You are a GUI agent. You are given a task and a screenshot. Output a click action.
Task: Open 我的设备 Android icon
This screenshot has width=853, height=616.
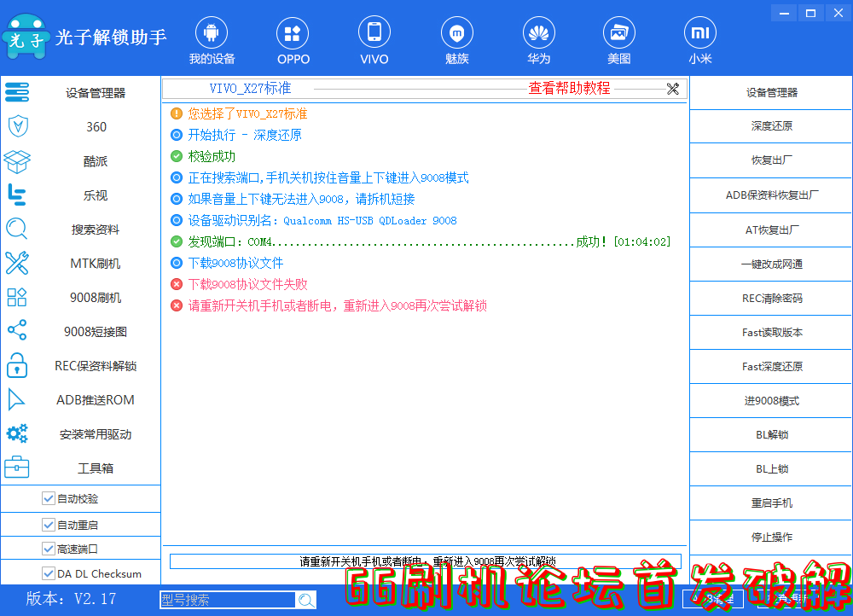coord(212,33)
